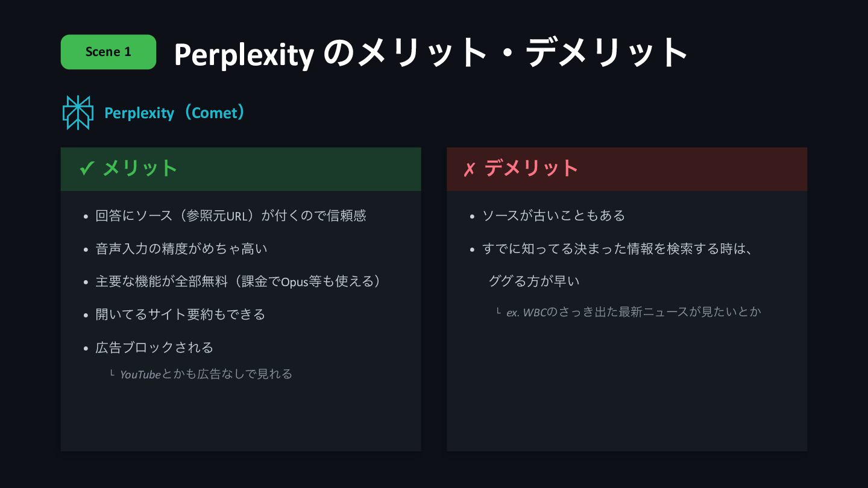Click the slide title Perplexity のメリット・デメリット
The width and height of the screenshot is (868, 488).
click(x=431, y=53)
